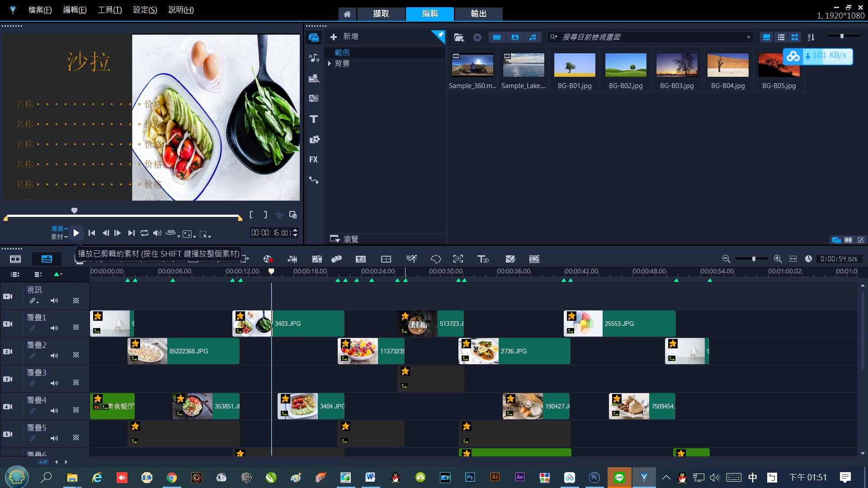The height and width of the screenshot is (488, 868).
Task: Mute the 覆疊1 track
Action: coord(54,328)
